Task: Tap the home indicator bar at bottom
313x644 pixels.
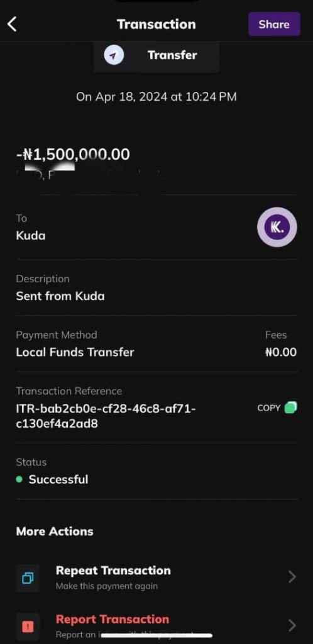Action: [x=156, y=635]
